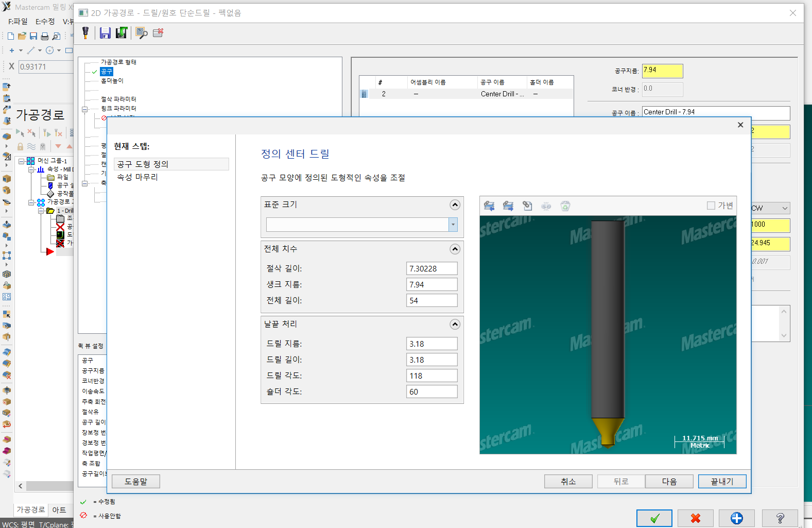Screen dimensions: 812x528
Task: Collapse the 머신 그룹-1 tree node
Action: coord(22,161)
